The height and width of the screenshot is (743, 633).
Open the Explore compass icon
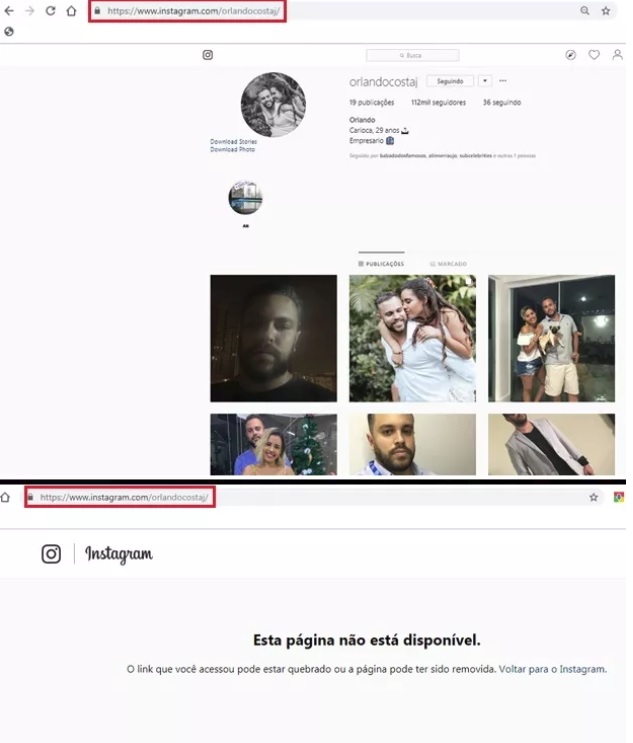click(x=570, y=55)
